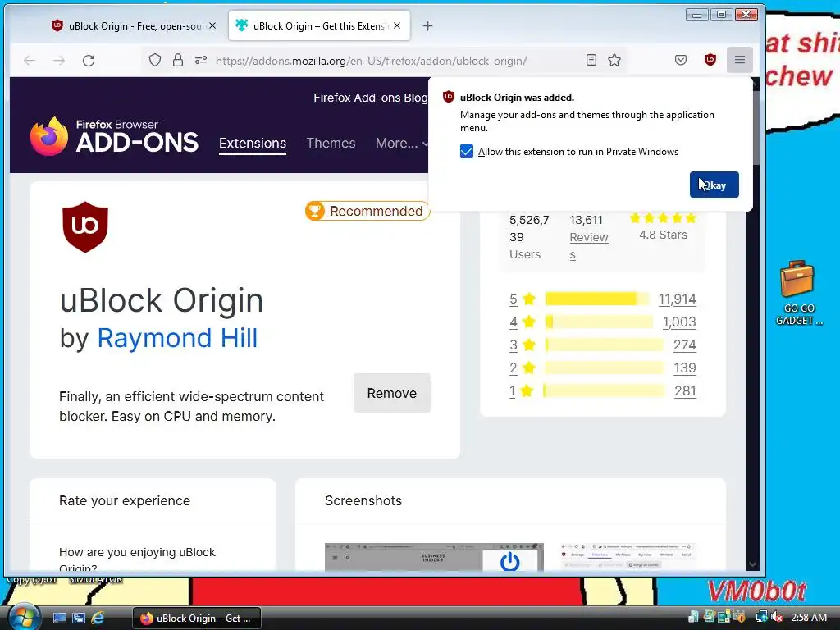Click the Okay button in the popup
The width and height of the screenshot is (840, 630).
tap(714, 185)
